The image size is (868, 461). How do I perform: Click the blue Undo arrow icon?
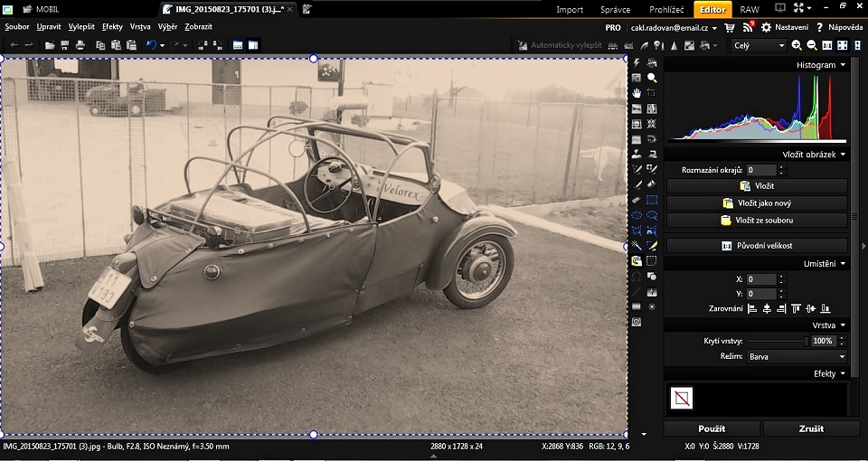tap(151, 44)
